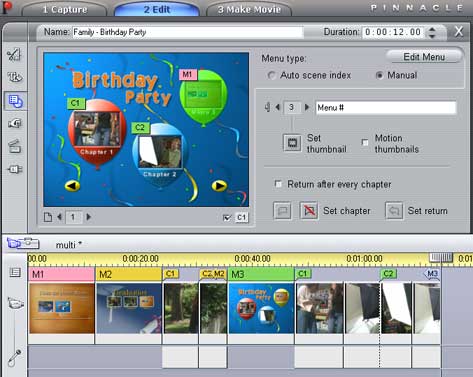473x377 pixels.
Task: Select the M3 green menu clip
Action: (261, 274)
